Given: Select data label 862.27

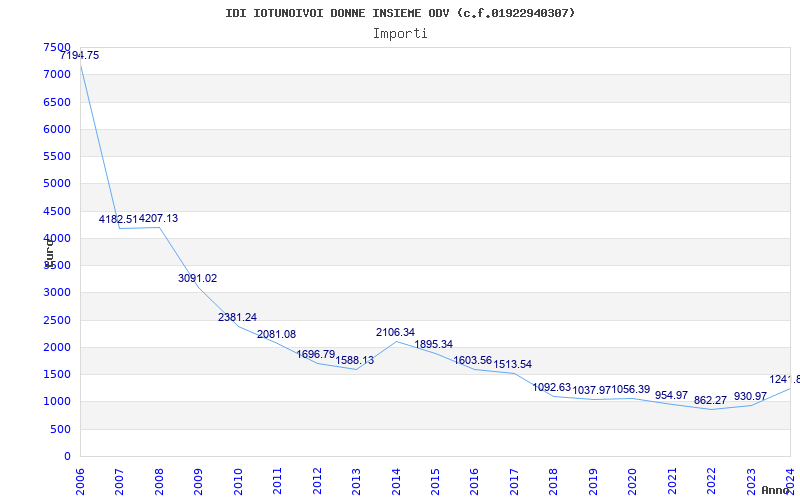Looking at the screenshot, I should point(710,401).
